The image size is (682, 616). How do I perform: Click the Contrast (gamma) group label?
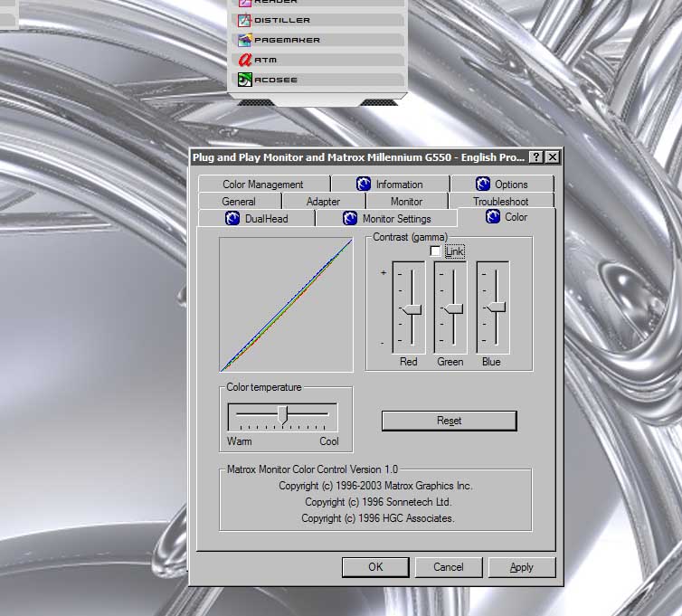tap(410, 237)
